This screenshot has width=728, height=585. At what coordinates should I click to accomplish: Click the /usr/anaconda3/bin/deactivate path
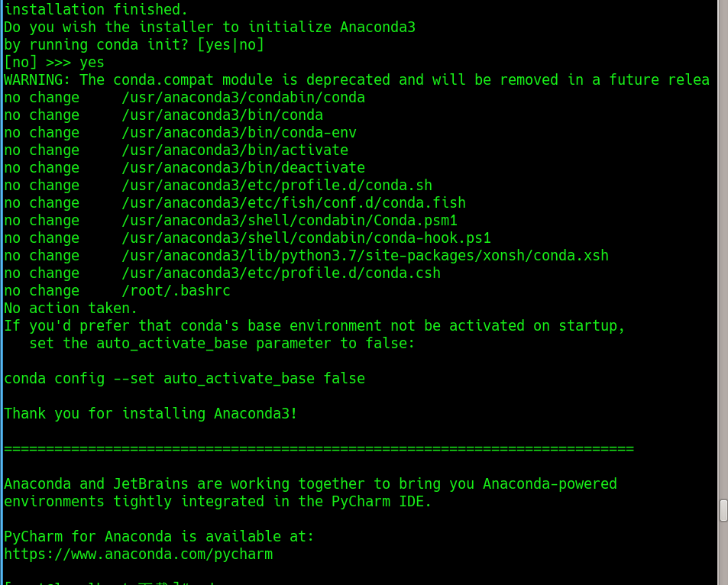pyautogui.click(x=243, y=168)
